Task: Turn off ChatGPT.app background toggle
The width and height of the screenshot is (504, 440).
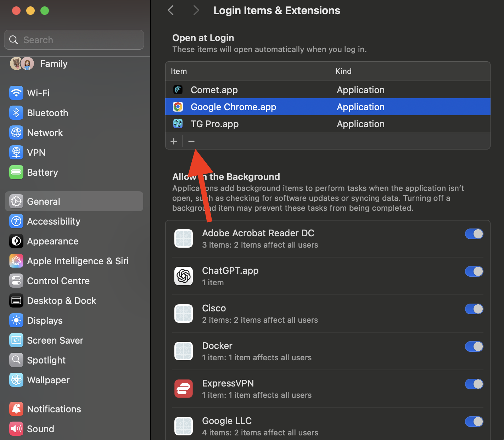Action: 474,271
